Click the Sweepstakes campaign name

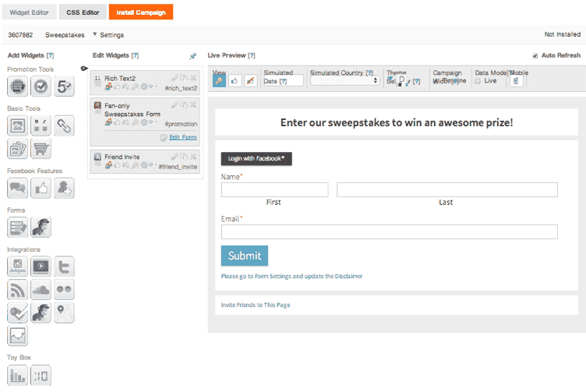(x=65, y=35)
